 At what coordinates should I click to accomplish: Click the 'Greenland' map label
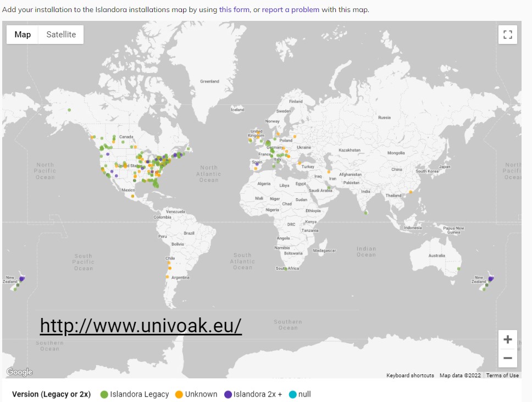(209, 81)
